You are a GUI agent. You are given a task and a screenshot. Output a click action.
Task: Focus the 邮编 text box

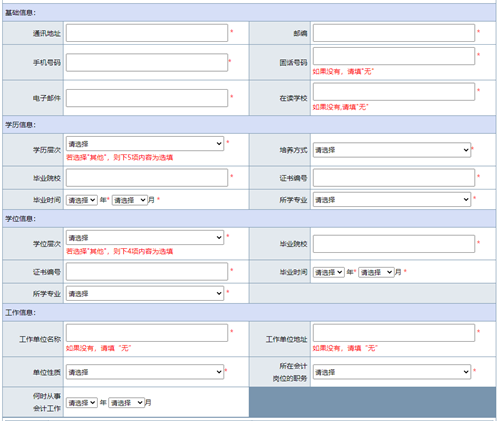(394, 33)
